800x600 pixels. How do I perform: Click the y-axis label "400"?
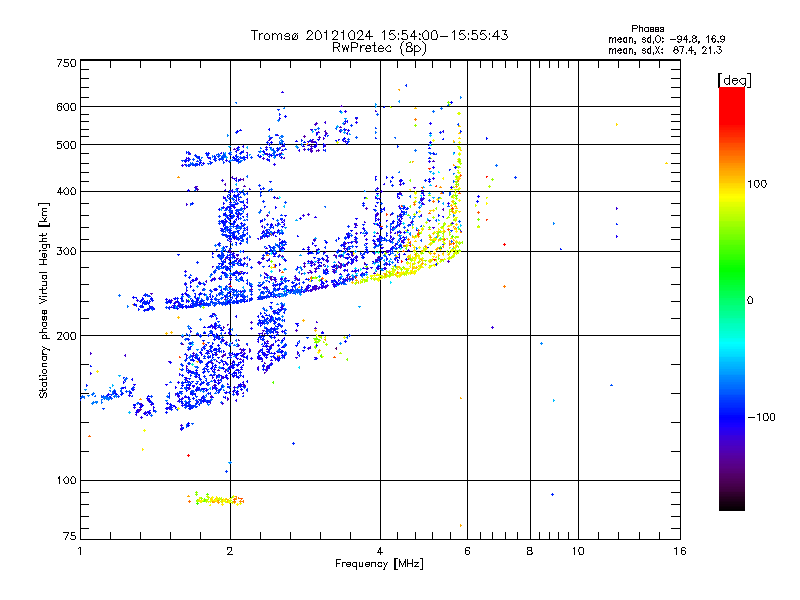pyautogui.click(x=66, y=191)
